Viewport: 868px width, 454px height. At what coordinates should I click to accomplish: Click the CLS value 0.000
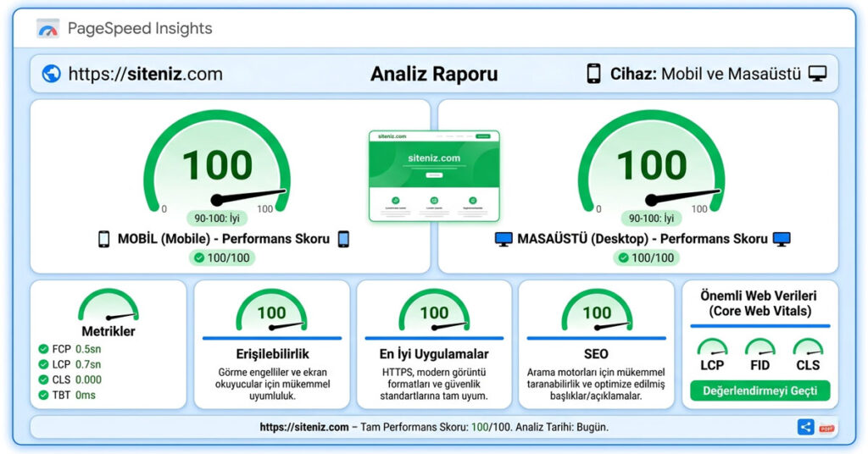(x=88, y=380)
